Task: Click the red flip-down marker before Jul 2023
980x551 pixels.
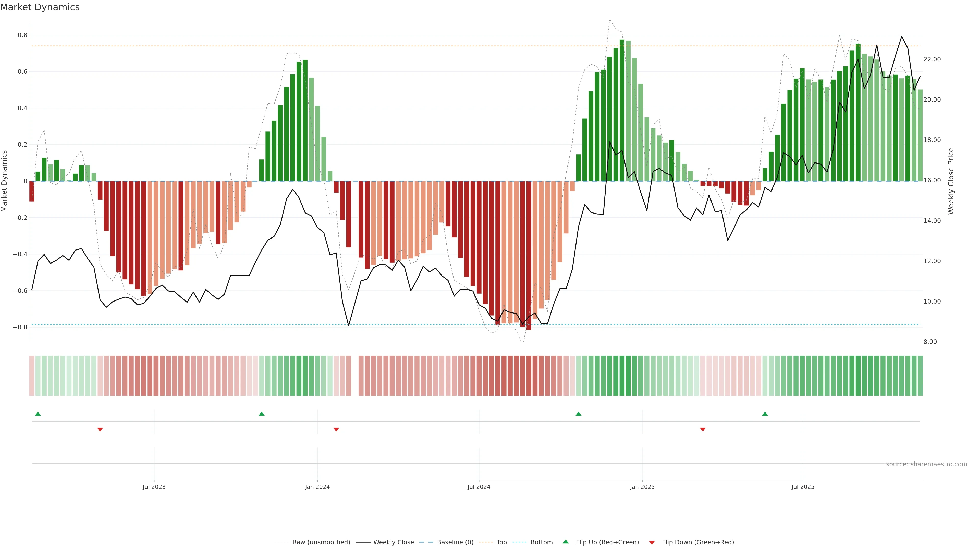Action: point(100,429)
